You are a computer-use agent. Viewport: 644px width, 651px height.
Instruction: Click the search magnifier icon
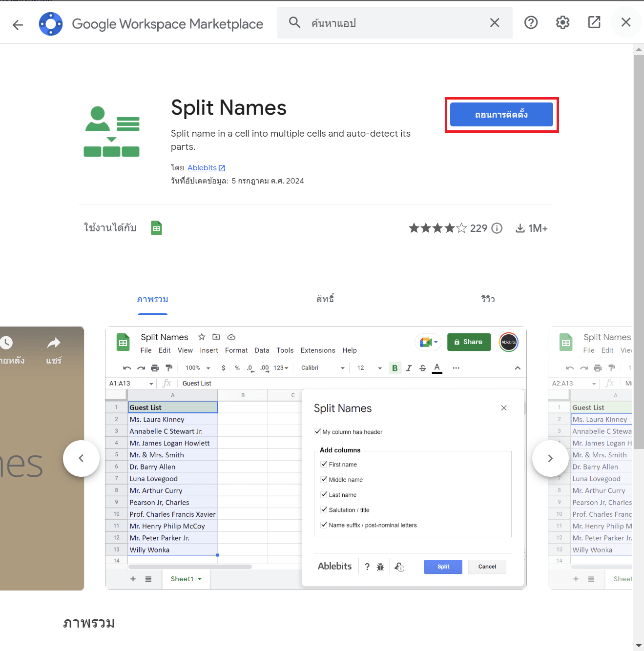(x=294, y=22)
